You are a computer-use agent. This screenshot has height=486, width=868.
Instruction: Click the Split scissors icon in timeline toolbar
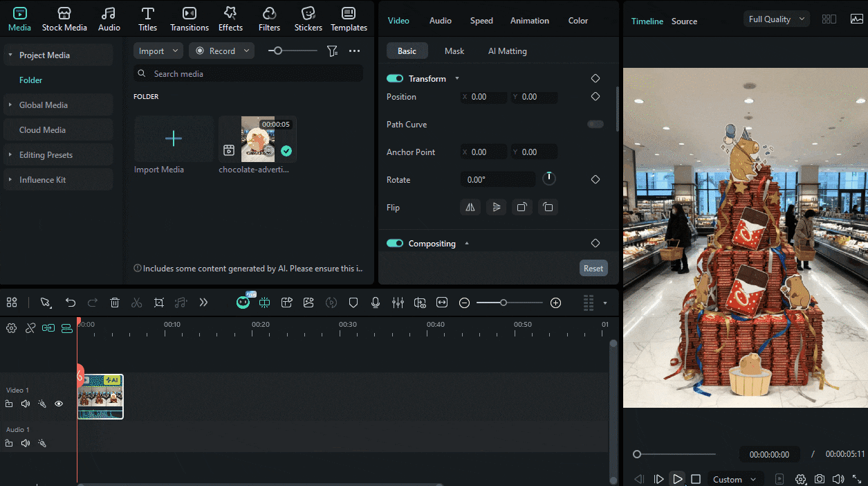[137, 303]
